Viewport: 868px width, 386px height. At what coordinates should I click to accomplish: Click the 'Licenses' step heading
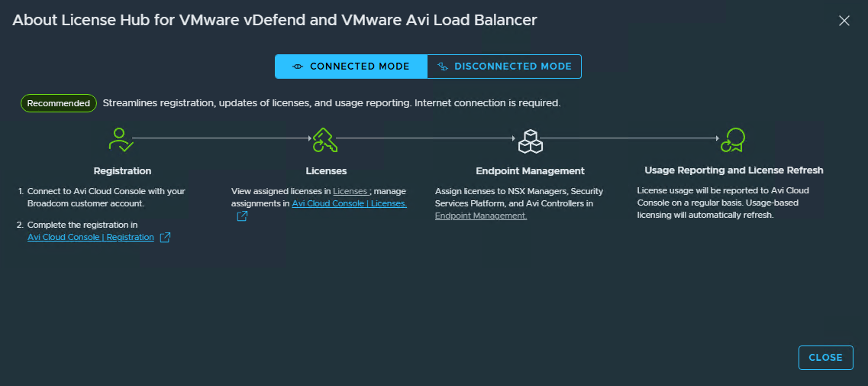[x=326, y=170]
